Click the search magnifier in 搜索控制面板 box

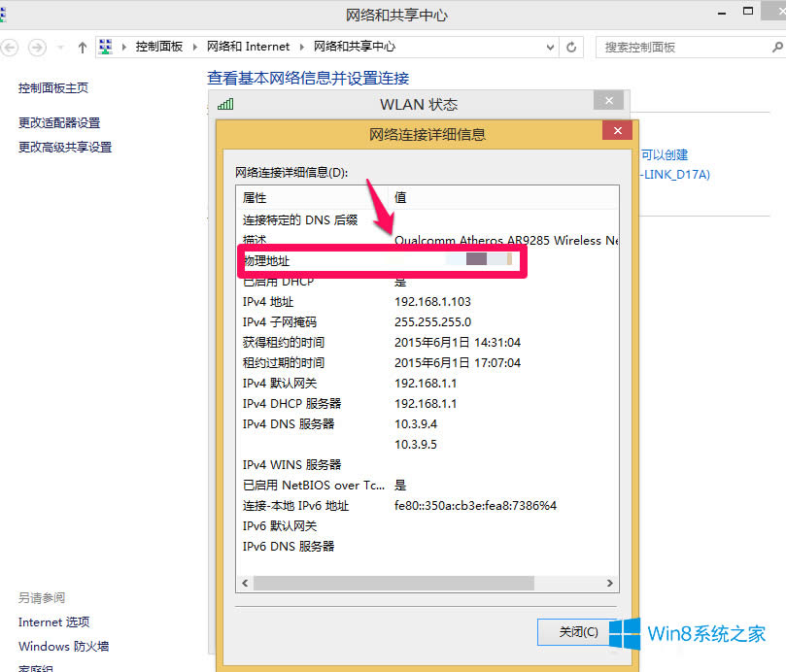(x=777, y=47)
